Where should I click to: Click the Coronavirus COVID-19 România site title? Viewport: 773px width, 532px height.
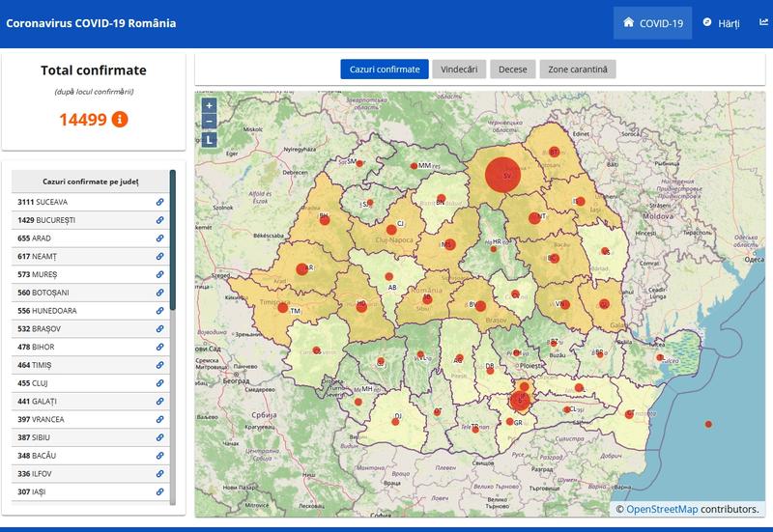[91, 23]
